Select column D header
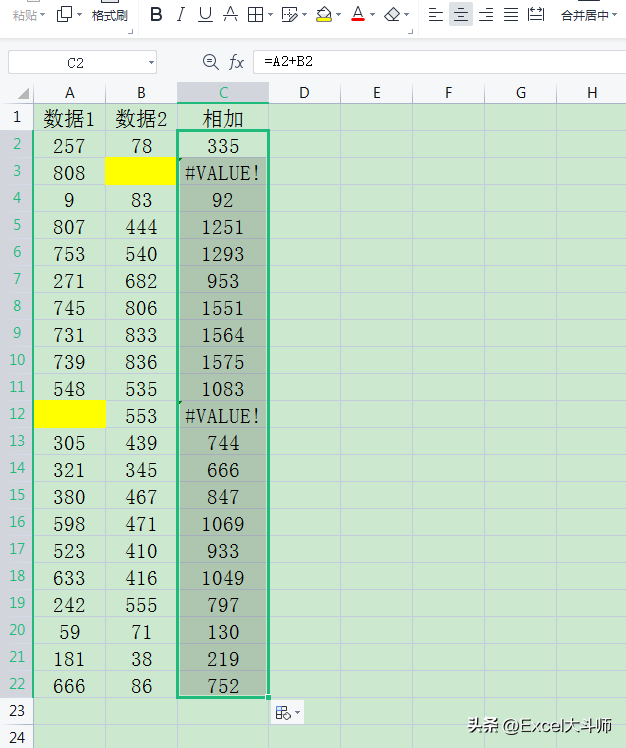 (x=304, y=92)
